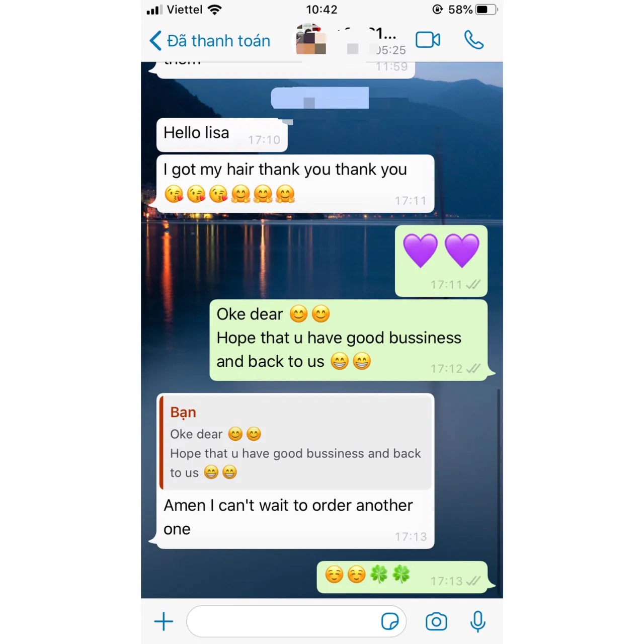Start a video call with the contact
644x644 pixels.
click(x=428, y=40)
